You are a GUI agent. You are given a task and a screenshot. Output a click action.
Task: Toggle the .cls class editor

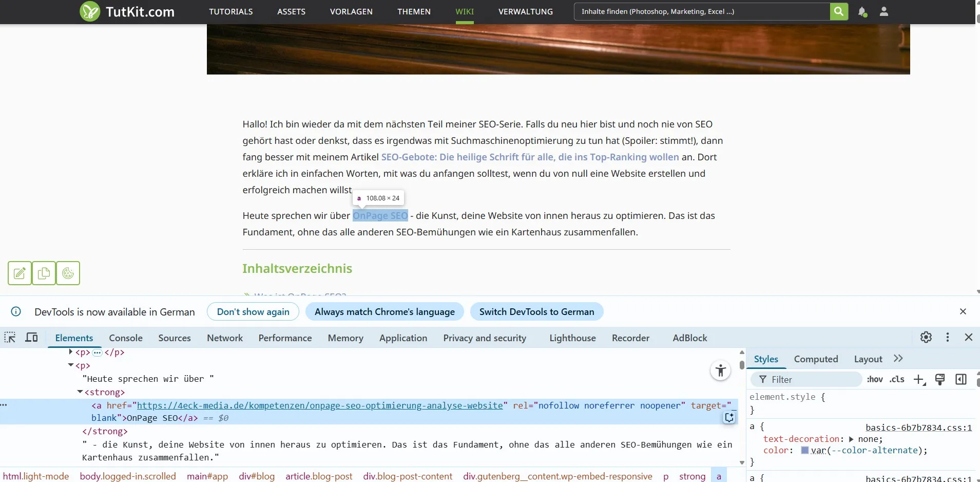pyautogui.click(x=897, y=379)
